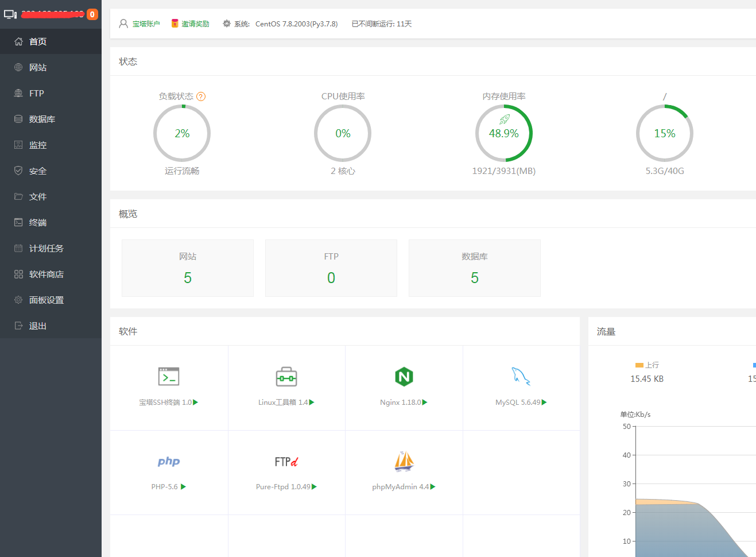Image resolution: width=756 pixels, height=557 pixels.
Task: Click the arrow next to Linux工具箱 1.4
Action: pos(312,403)
